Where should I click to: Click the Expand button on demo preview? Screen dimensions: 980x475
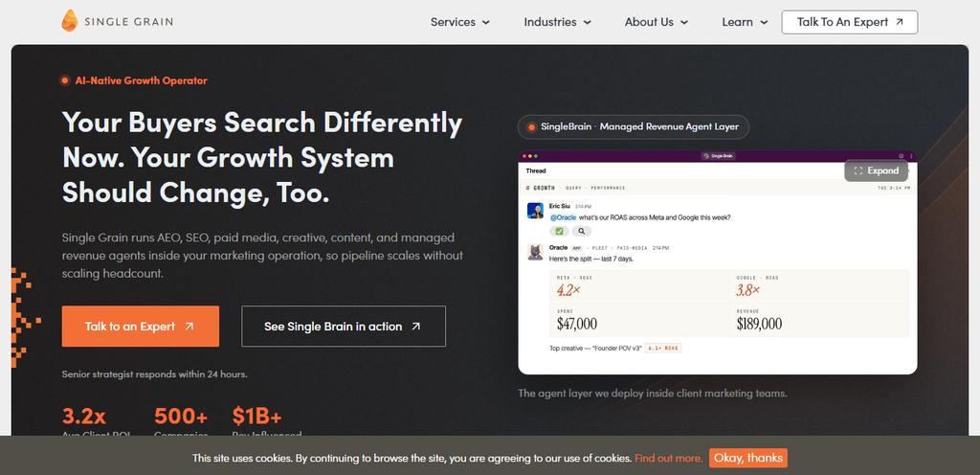tap(876, 170)
